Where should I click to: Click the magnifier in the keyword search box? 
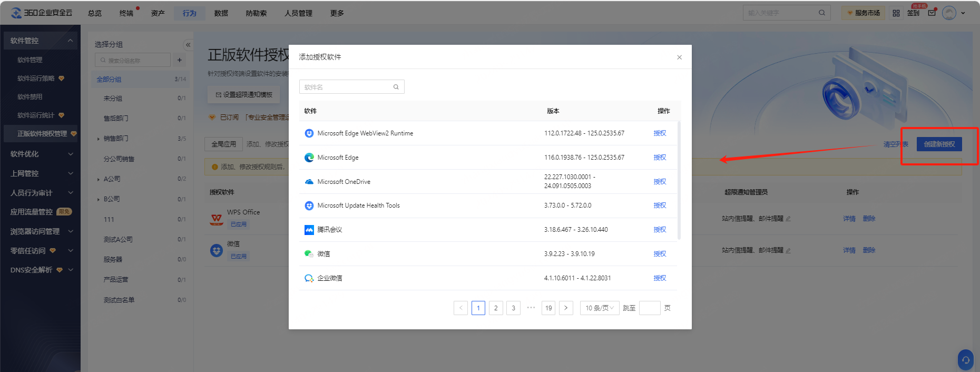coord(822,13)
